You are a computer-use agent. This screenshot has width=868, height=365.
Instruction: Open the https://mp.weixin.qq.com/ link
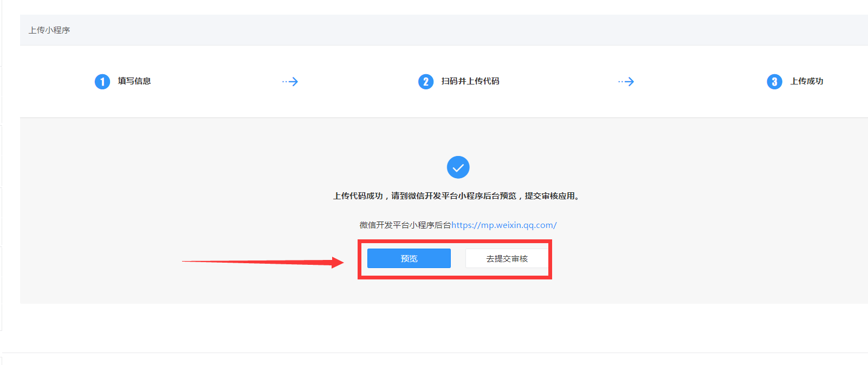coord(504,225)
